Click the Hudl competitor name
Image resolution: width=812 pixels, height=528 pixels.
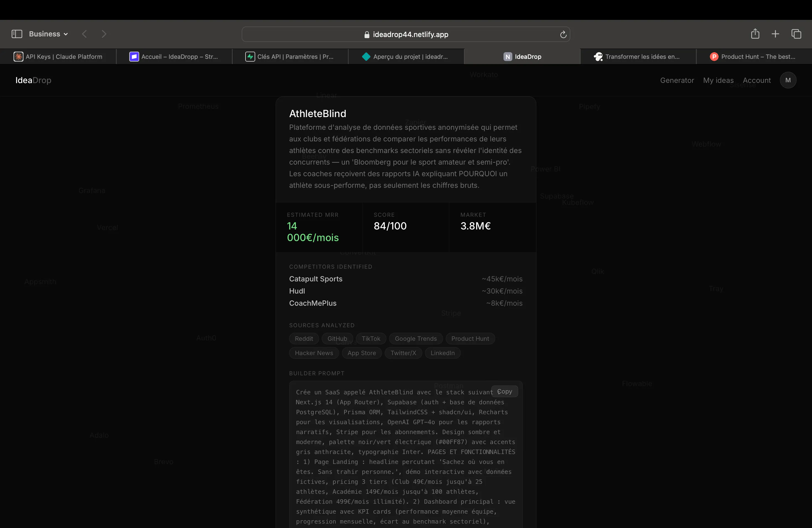pos(297,291)
